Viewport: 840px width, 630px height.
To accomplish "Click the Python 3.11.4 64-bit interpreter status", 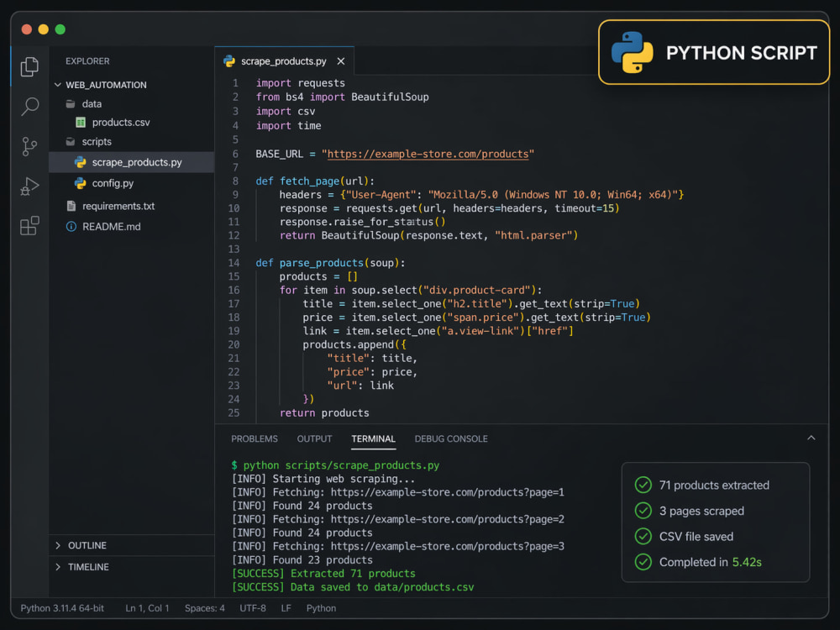I will [62, 608].
